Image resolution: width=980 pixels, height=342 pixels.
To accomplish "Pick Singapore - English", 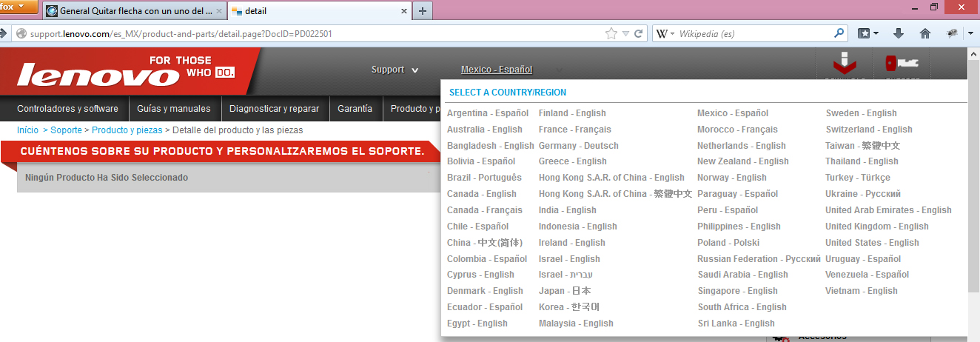I will (737, 291).
